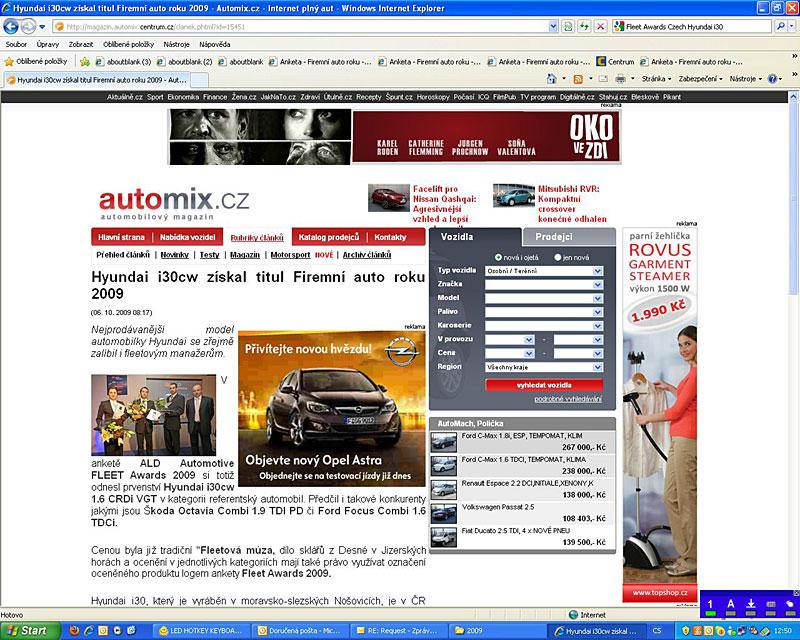800x640 pixels.
Task: Switch to the Doručená pošta taskbar window
Action: [x=299, y=631]
